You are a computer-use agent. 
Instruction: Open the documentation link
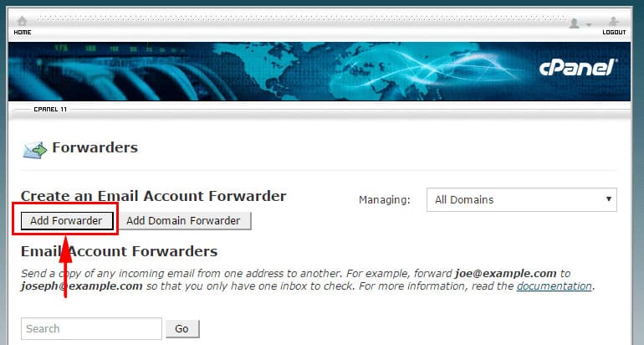coord(554,286)
